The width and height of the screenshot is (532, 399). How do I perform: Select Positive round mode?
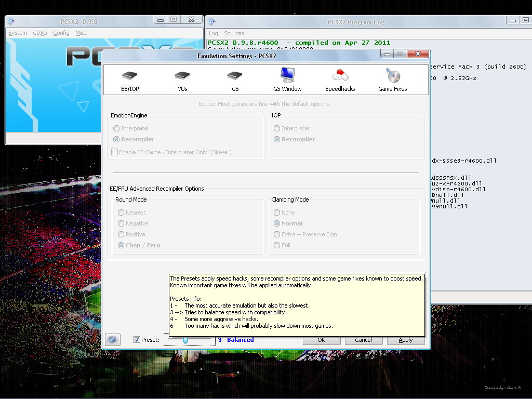(x=121, y=234)
